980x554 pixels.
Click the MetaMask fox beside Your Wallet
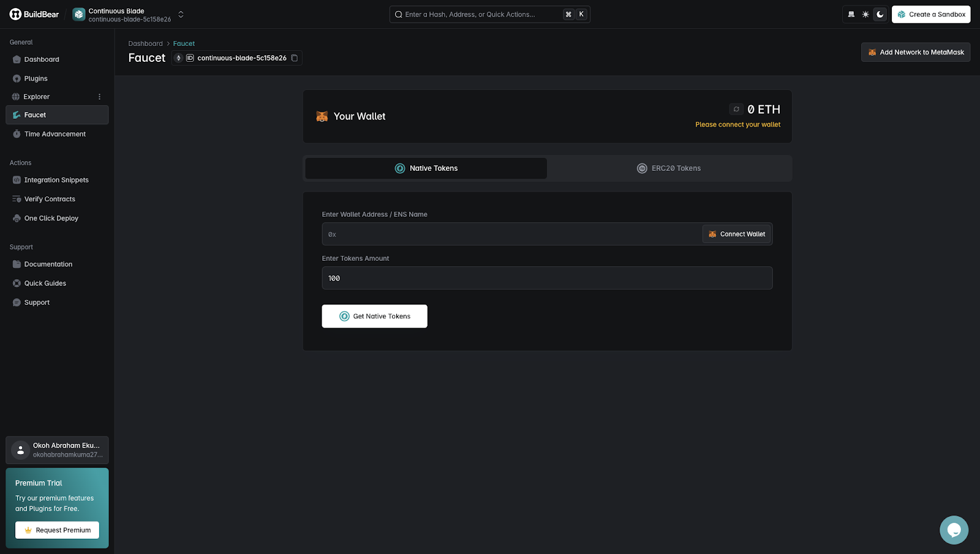click(322, 116)
